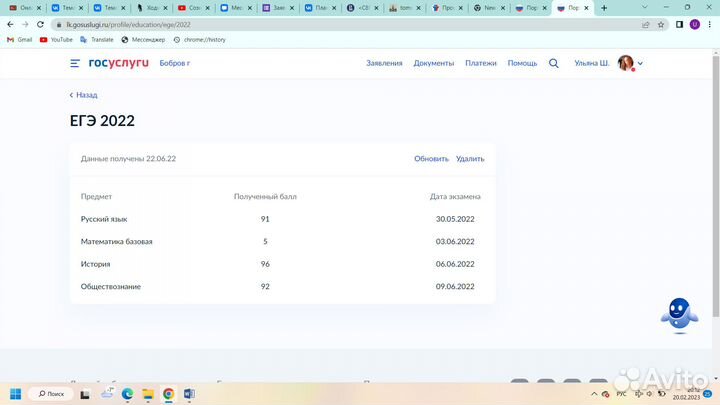Open the Windows Start menu
Viewport: 720px width, 405px height.
click(15, 394)
